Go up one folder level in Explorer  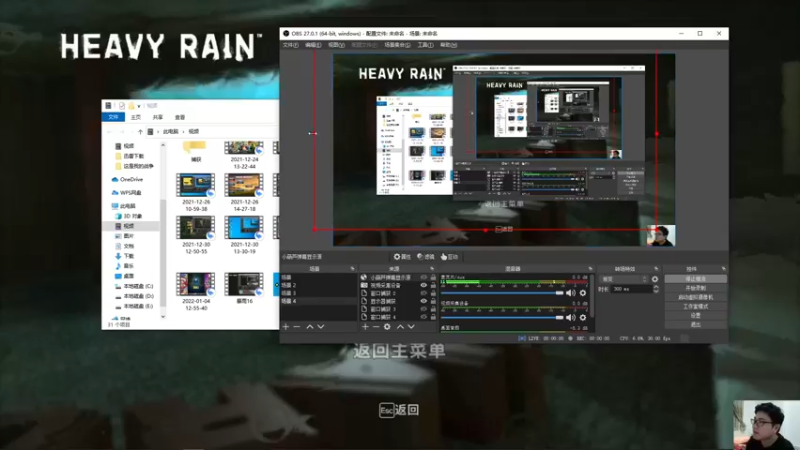coord(140,132)
